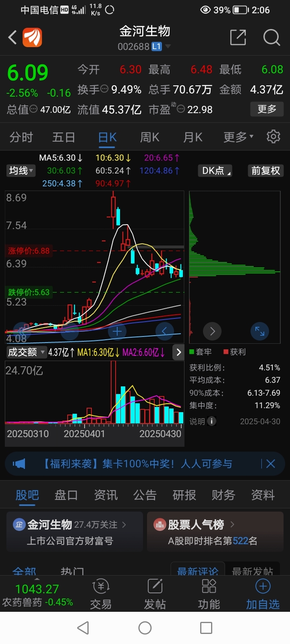Viewport: 290px width, 644px height.
Task: Tap the 涨停价:6.88 chart label
Action: click(x=29, y=251)
